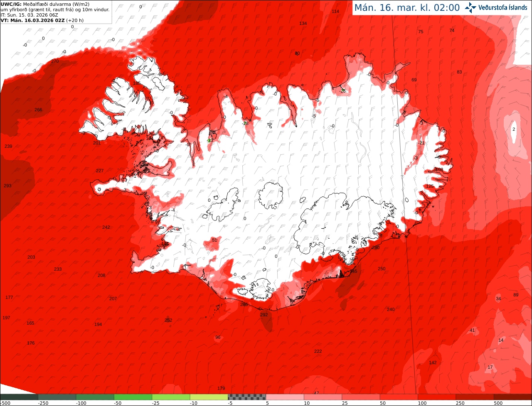Image resolution: width=532 pixels, height=406 pixels.
Task: Click the valid time 'VT: Mán. 16.03.2026 02Z'
Action: [x=33, y=20]
